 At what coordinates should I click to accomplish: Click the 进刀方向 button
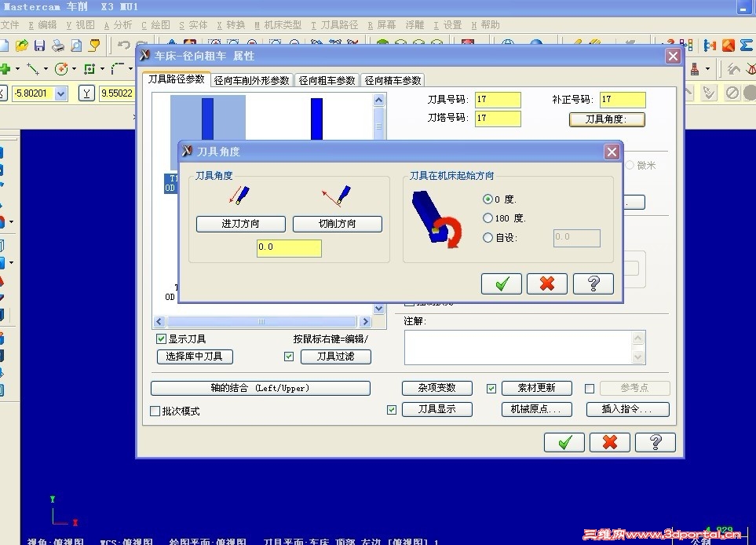click(240, 224)
